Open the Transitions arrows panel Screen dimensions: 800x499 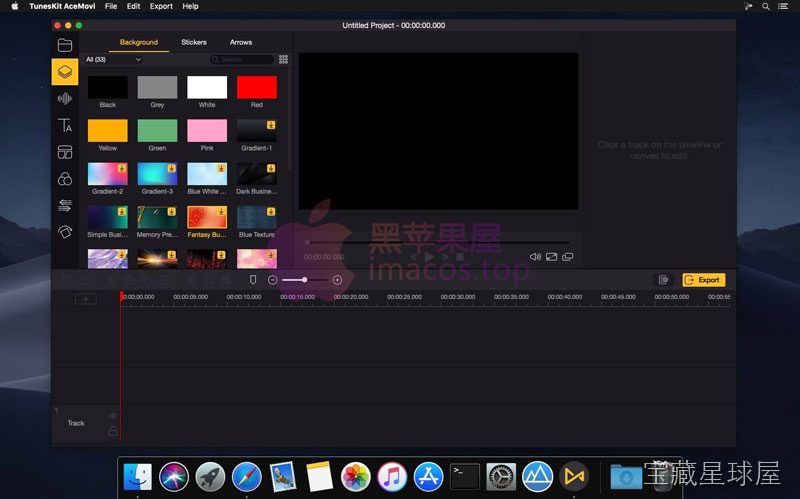tap(65, 205)
